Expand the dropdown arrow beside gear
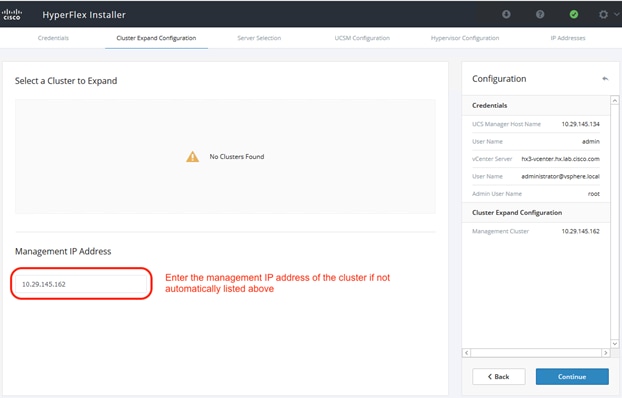Viewport: 622px width, 398px height. [x=617, y=14]
